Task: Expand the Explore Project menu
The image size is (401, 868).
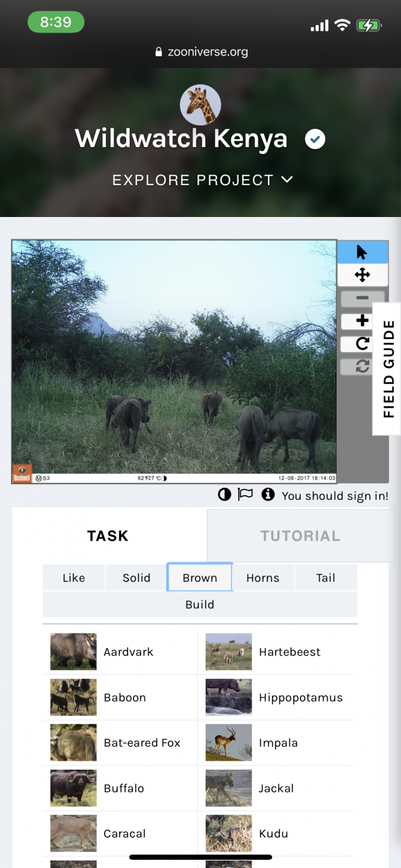Action: click(203, 180)
